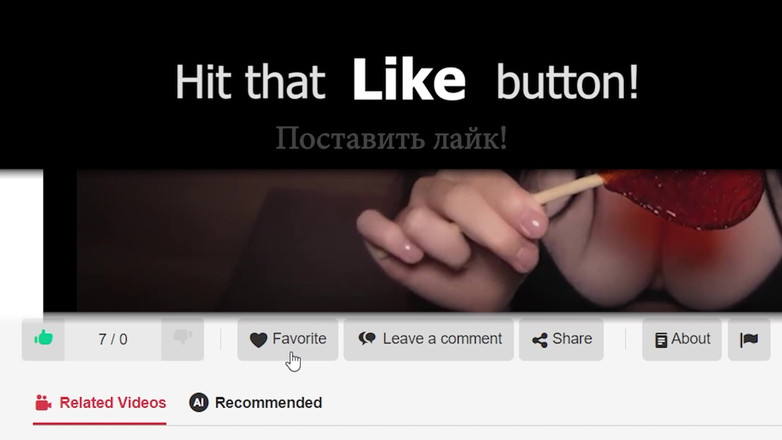Select the Leave a comment button
Viewport: 782px width, 440px height.
point(428,339)
